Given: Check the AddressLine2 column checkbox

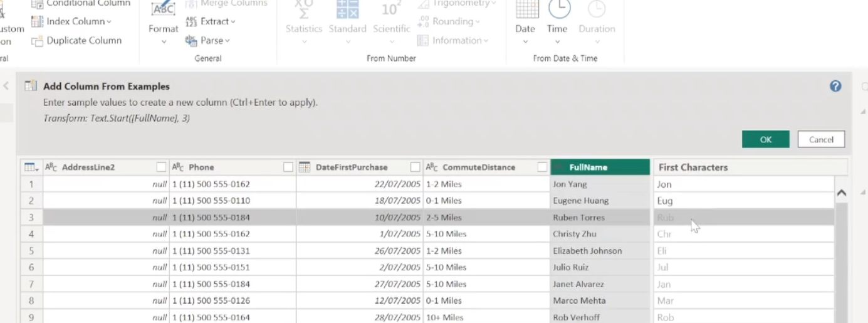Looking at the screenshot, I should [x=162, y=167].
